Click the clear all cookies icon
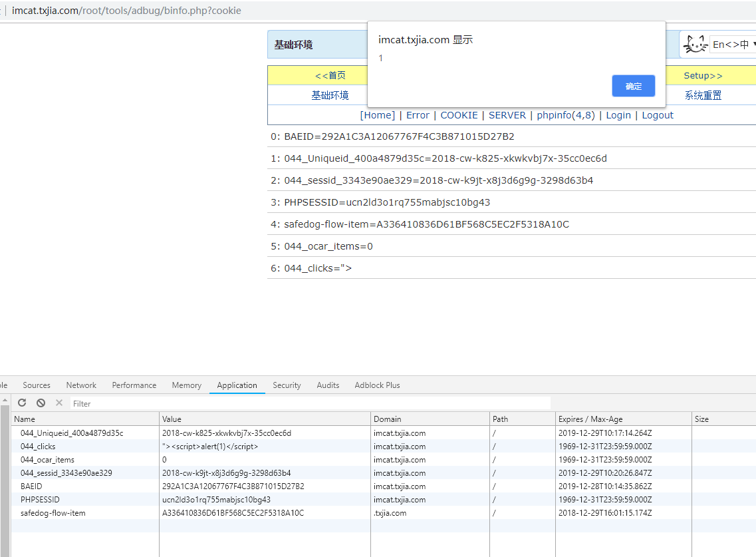The image size is (756, 557). pos(41,403)
